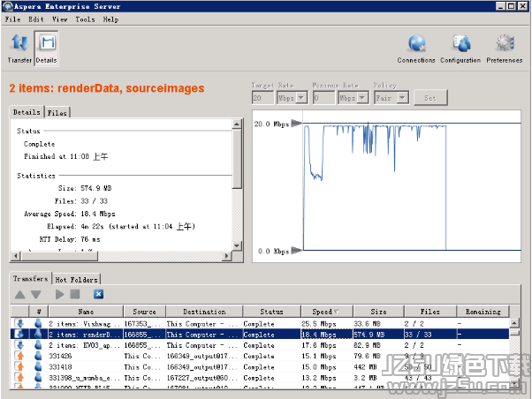Click details horizontal scrollbar left arrow
The image size is (532, 399).
coord(15,256)
